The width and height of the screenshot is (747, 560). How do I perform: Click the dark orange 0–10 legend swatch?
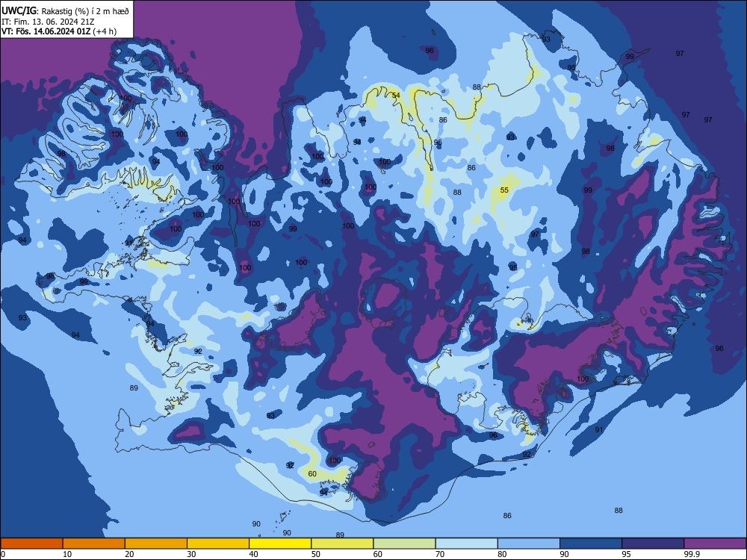31,544
